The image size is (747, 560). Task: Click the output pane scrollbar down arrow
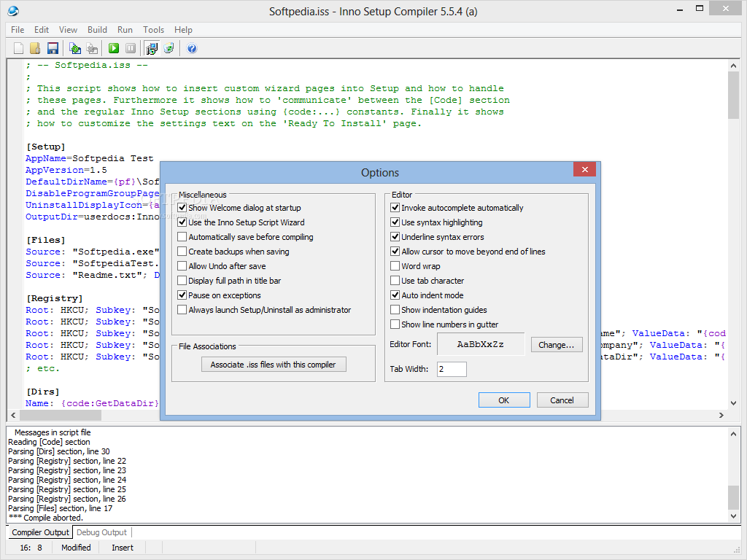734,516
